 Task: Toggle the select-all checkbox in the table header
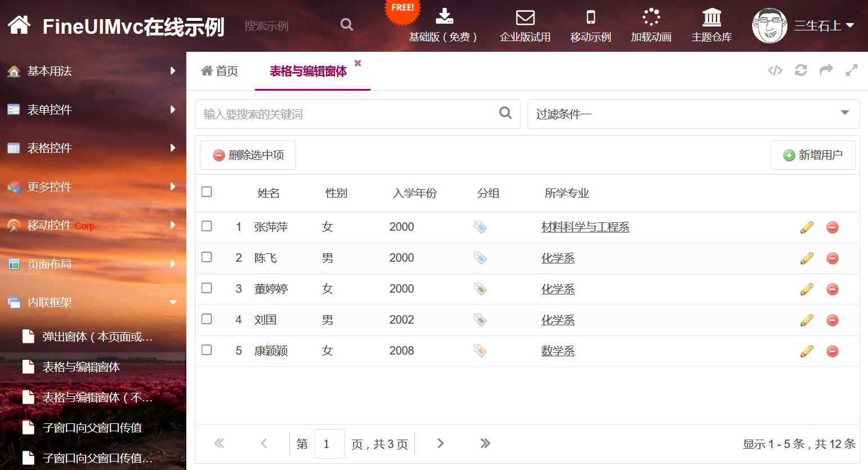[x=207, y=192]
